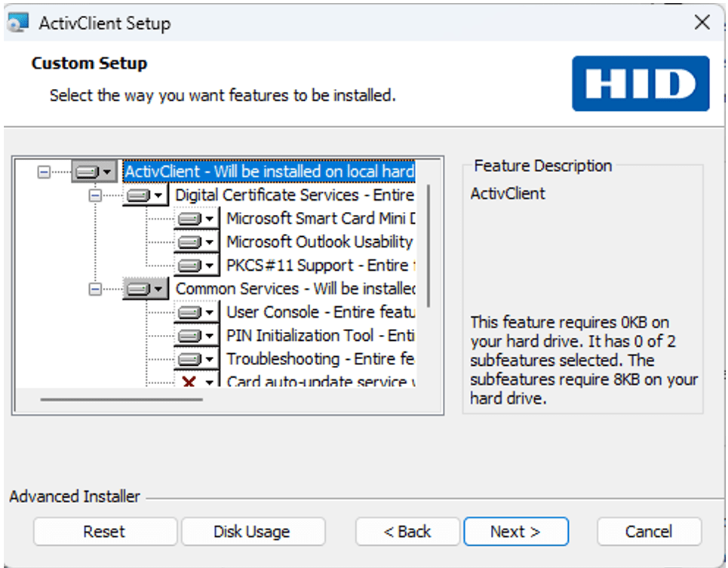Open Disk Usage dialog
This screenshot has width=728, height=568.
click(253, 531)
